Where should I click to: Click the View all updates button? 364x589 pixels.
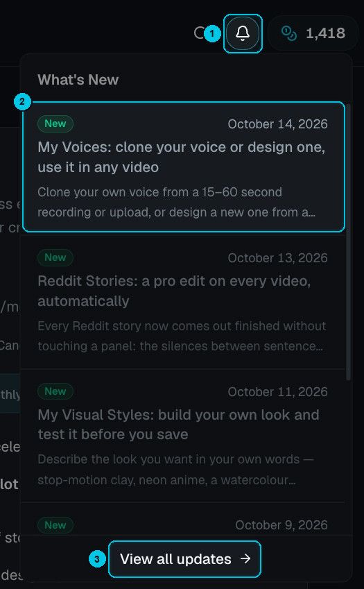click(184, 559)
